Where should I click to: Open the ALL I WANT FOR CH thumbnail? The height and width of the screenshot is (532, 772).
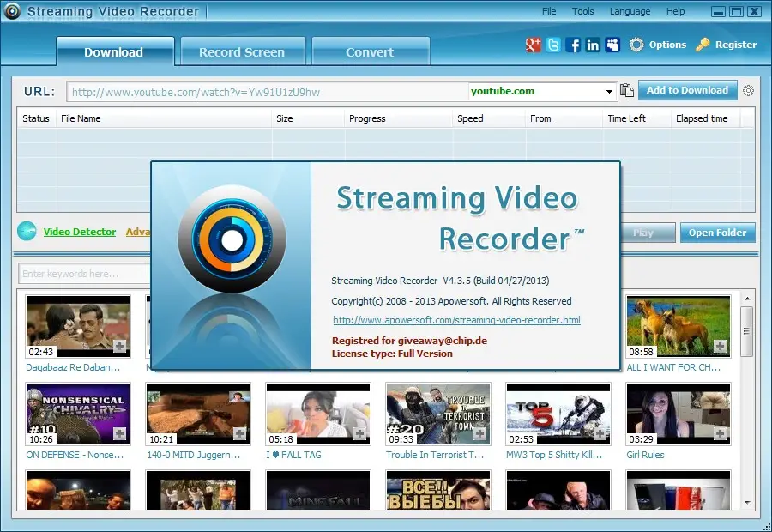point(679,326)
